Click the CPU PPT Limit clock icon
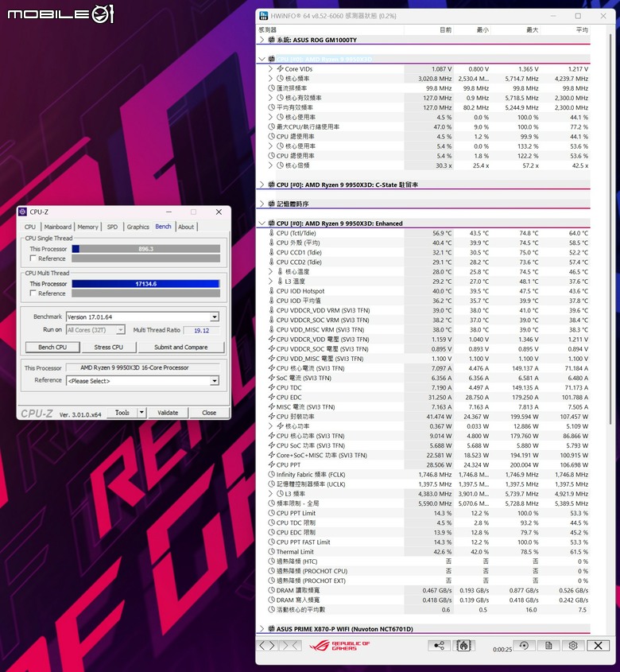The height and width of the screenshot is (672, 620). pos(271,513)
